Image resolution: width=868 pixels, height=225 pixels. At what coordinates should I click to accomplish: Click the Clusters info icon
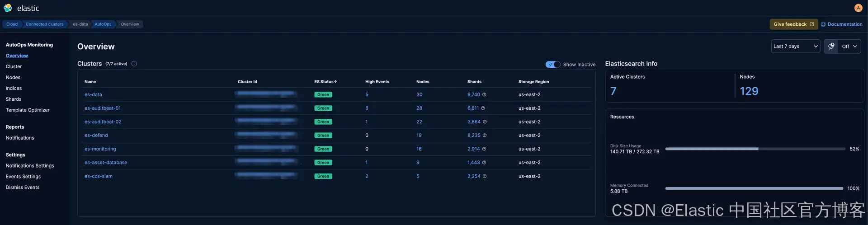point(134,64)
